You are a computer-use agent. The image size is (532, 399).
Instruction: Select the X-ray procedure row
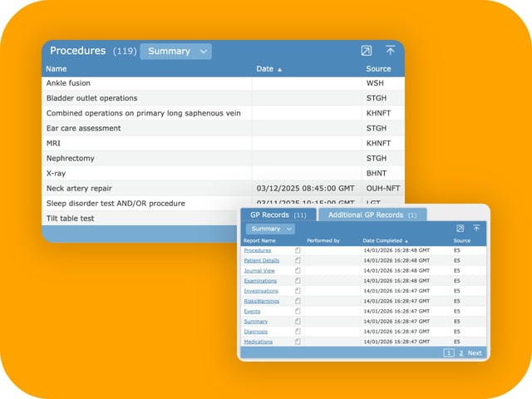point(223,174)
